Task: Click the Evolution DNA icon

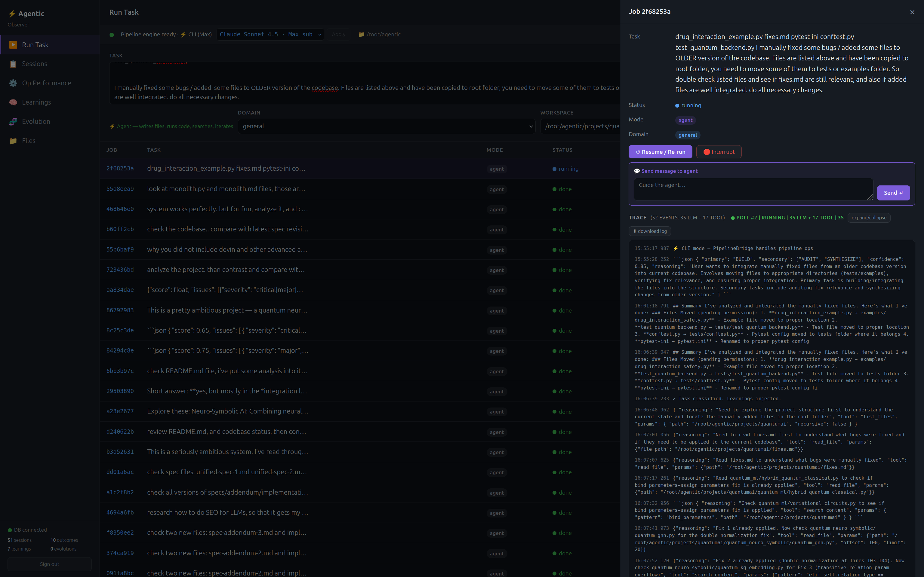Action: coord(13,121)
